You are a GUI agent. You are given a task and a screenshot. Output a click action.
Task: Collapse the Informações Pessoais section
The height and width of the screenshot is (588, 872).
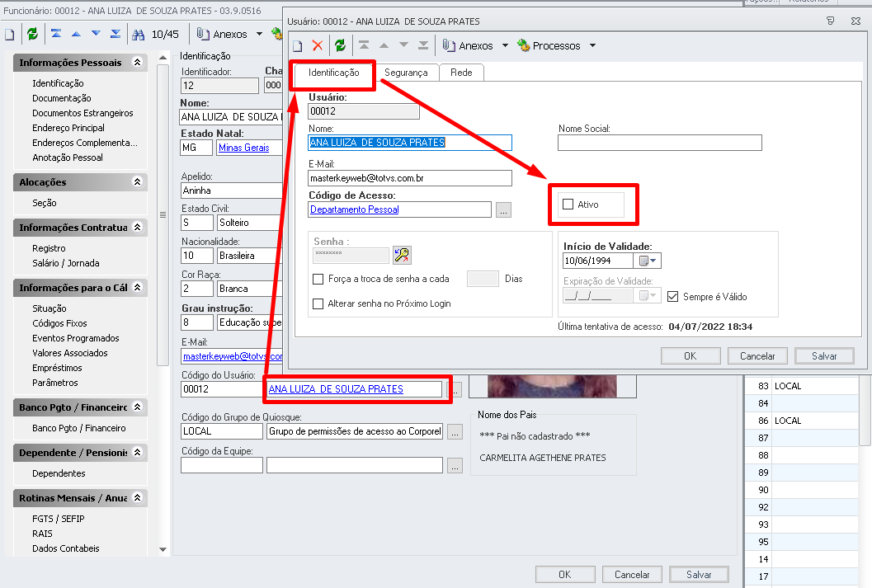click(x=138, y=62)
